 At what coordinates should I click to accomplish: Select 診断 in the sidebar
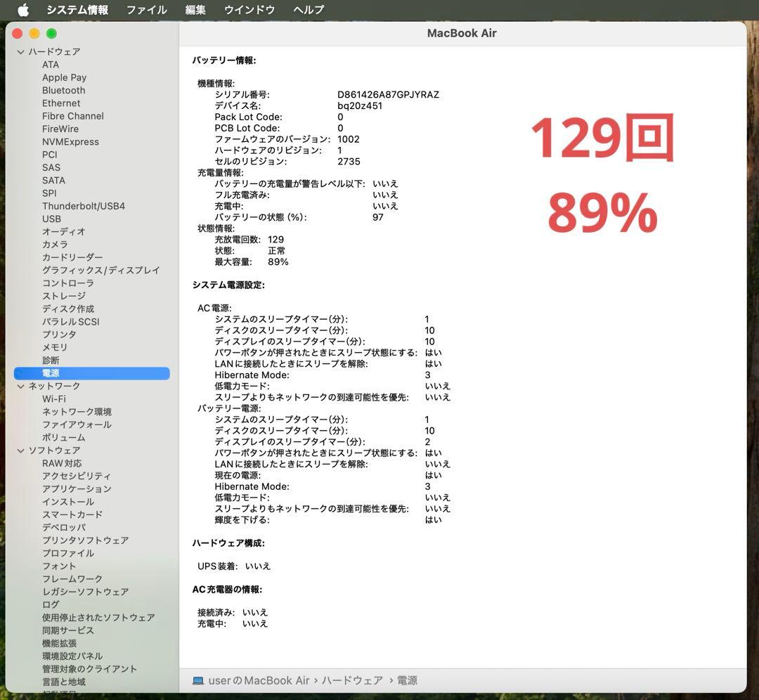tap(53, 360)
